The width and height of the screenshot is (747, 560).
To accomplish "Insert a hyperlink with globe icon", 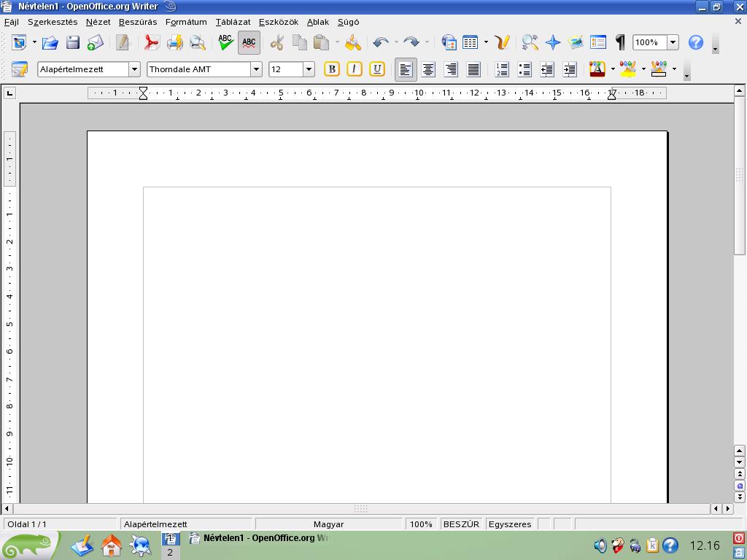I will [449, 42].
